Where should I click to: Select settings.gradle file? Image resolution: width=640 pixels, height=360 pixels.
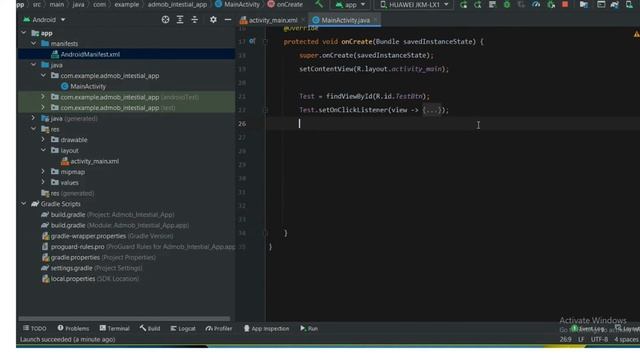(91, 268)
